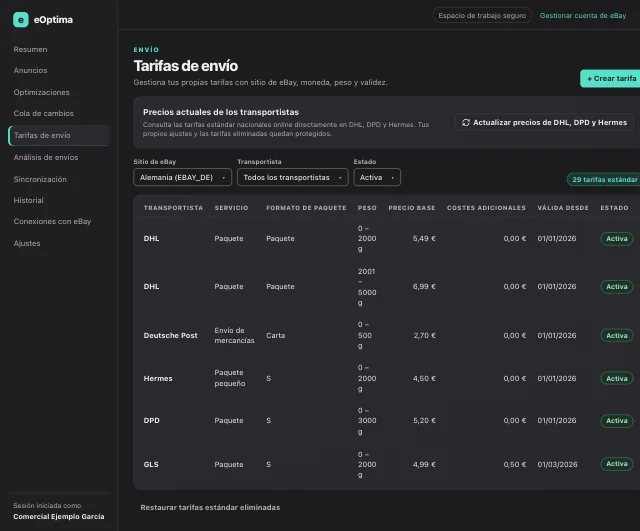Click Espacio de trabajo seguro badge

482,16
